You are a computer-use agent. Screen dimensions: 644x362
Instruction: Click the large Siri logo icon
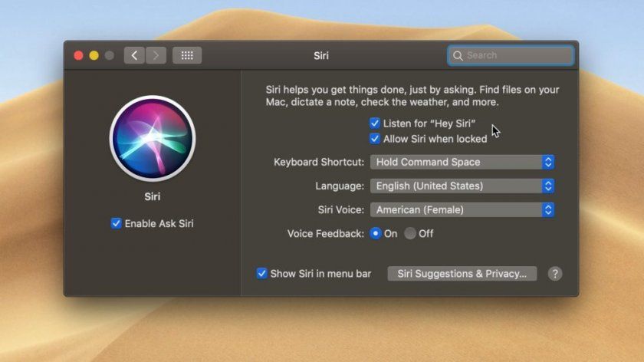click(153, 139)
